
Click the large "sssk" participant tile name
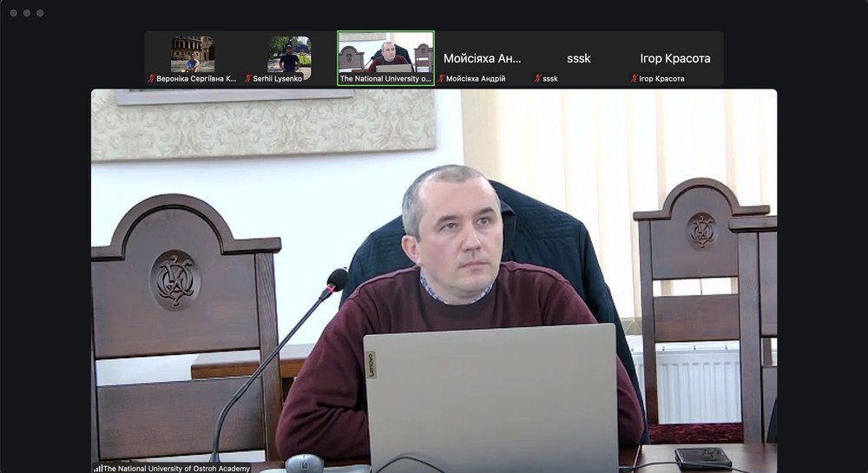[x=579, y=58]
